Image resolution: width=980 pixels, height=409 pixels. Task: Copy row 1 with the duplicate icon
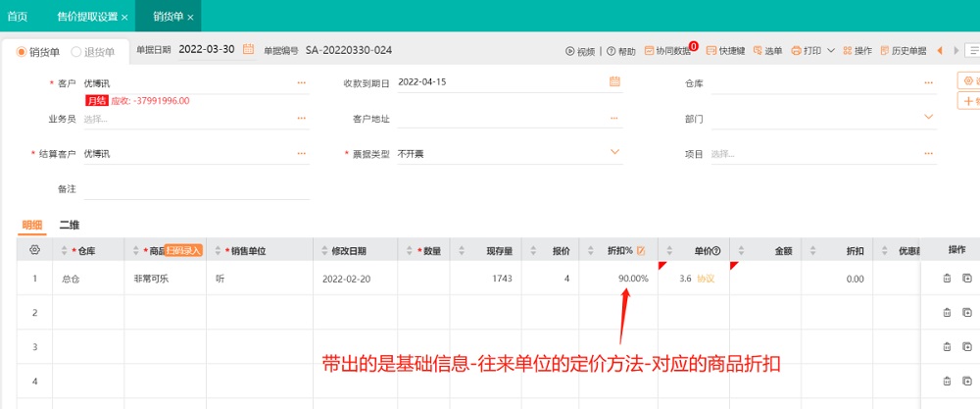tap(967, 279)
